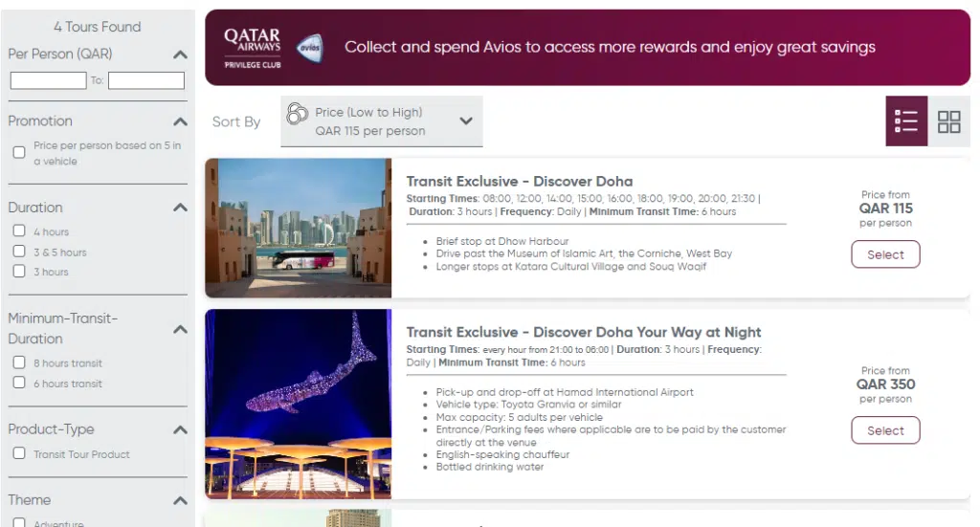
Task: Click the 'QAR 115' price text
Action: [885, 209]
